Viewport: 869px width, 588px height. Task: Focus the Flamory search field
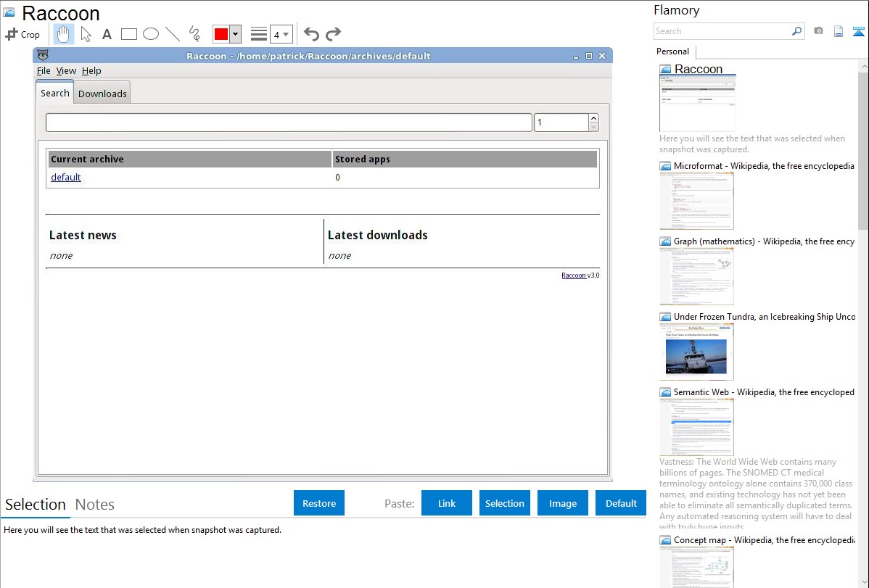pyautogui.click(x=722, y=31)
